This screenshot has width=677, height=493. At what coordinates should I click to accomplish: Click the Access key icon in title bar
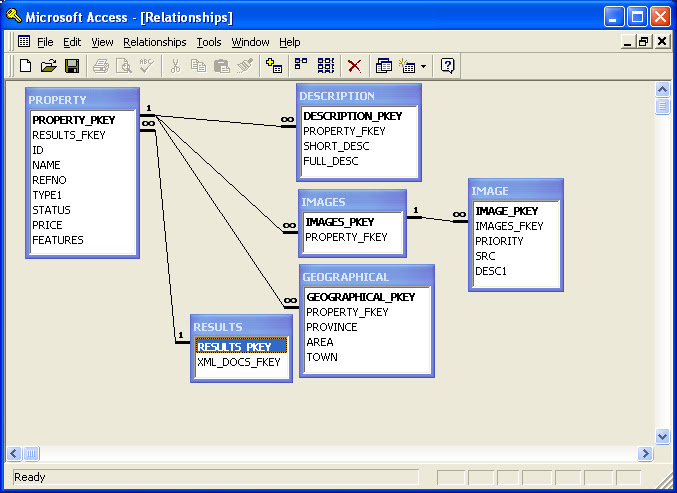point(14,16)
